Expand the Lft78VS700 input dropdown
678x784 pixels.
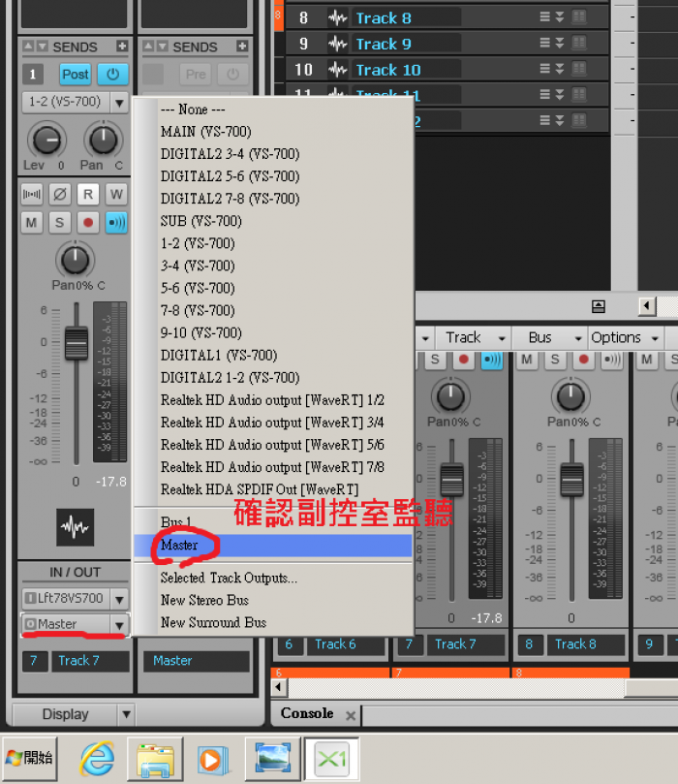(119, 599)
